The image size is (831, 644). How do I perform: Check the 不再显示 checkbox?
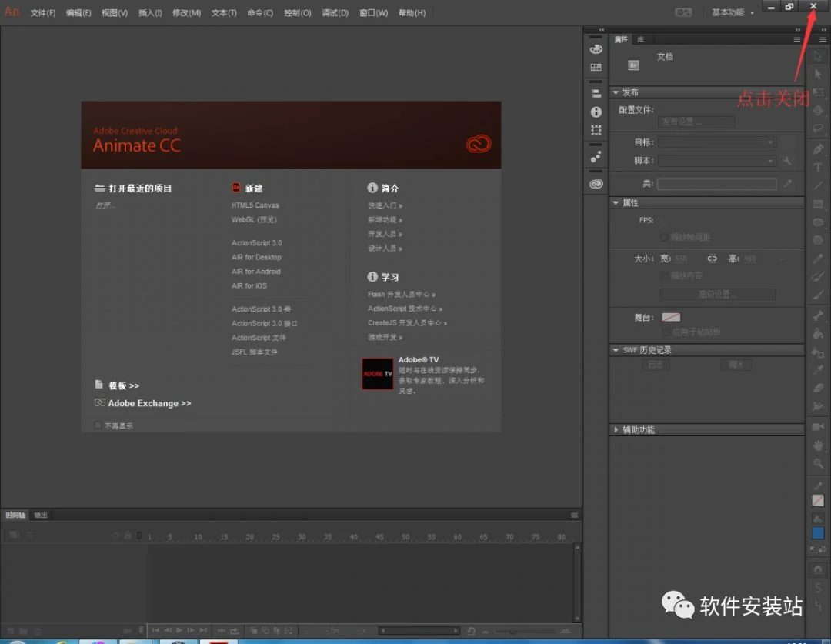point(98,425)
